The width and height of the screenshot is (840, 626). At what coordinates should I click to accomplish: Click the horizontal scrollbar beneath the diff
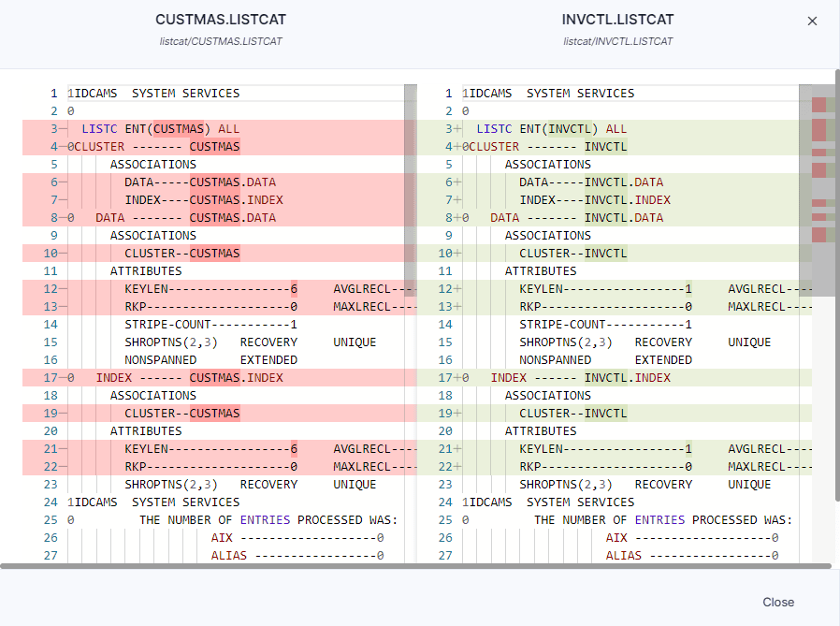pyautogui.click(x=415, y=566)
